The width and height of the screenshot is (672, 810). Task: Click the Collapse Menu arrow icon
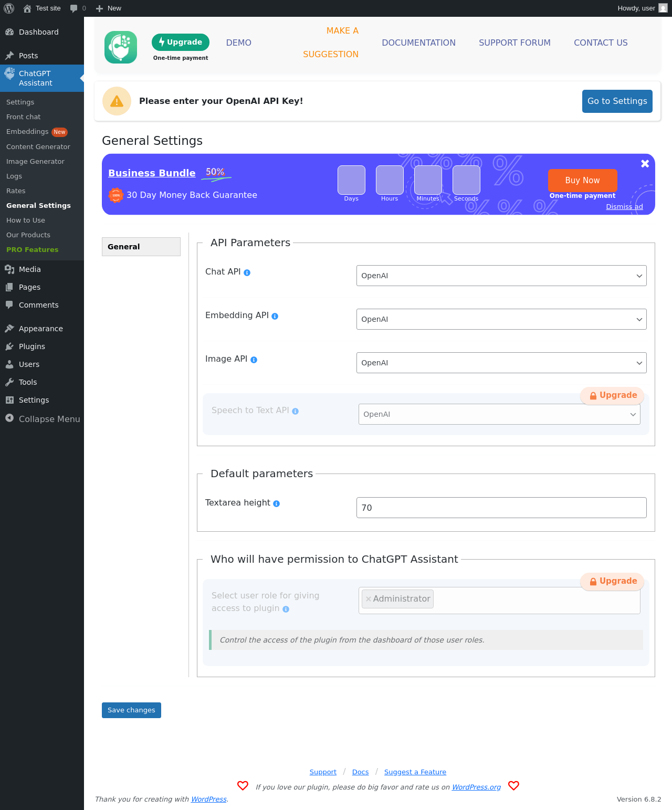9,418
